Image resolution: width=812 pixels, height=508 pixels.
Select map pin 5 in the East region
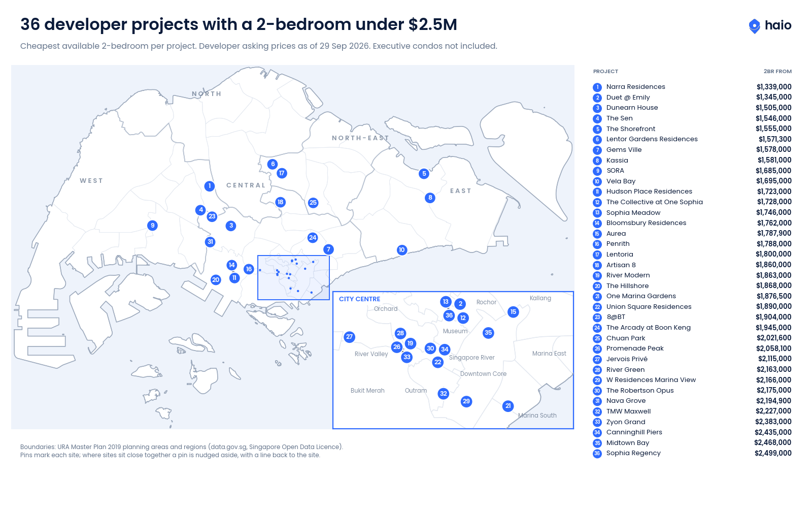(x=424, y=174)
